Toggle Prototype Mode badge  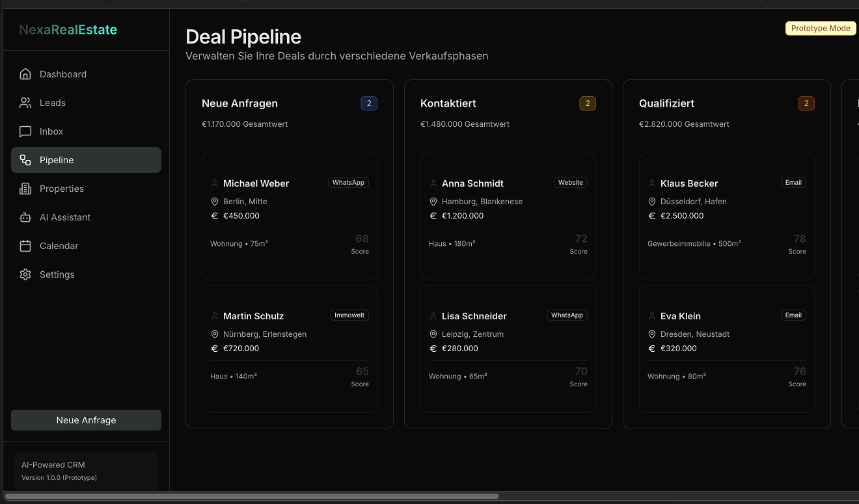(820, 28)
